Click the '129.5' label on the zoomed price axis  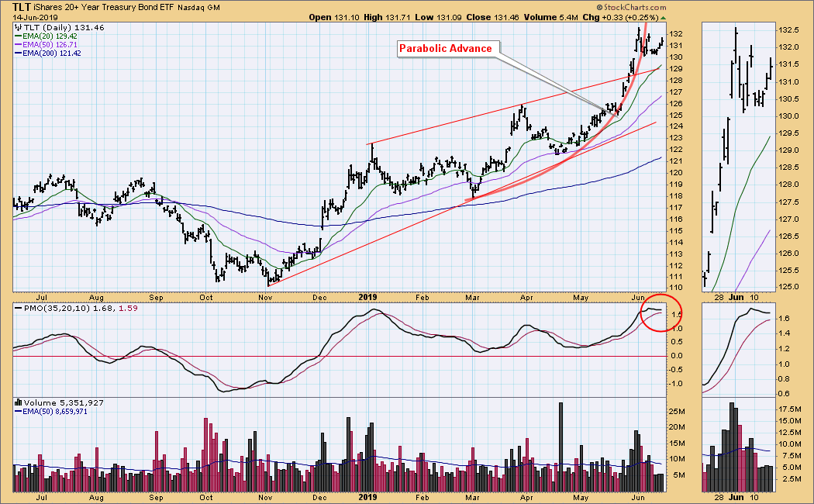[788, 133]
